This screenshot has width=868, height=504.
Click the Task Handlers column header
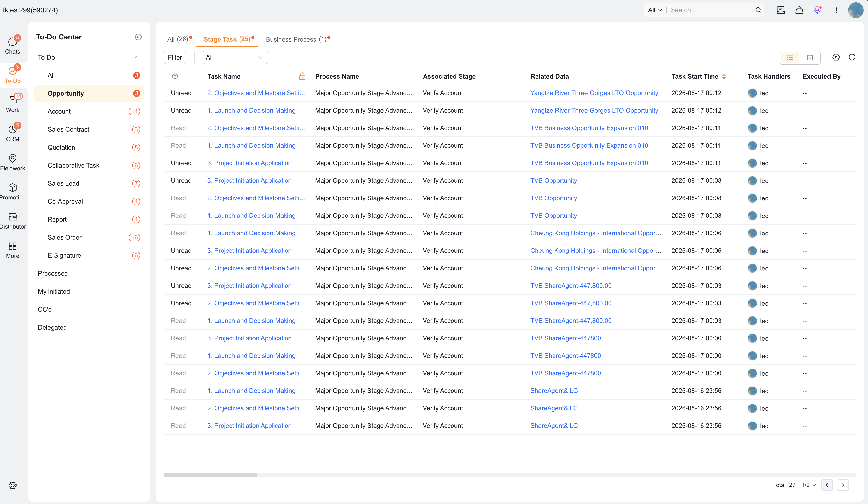pyautogui.click(x=769, y=76)
